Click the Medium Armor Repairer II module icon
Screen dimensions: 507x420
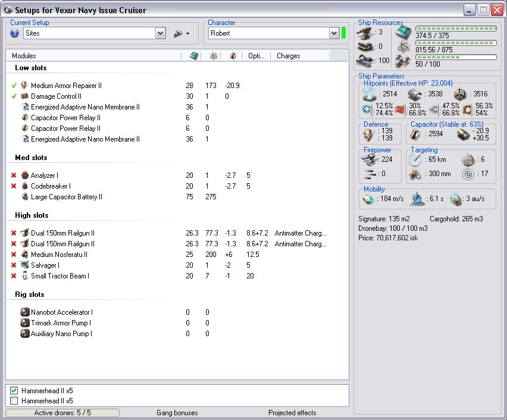24,85
